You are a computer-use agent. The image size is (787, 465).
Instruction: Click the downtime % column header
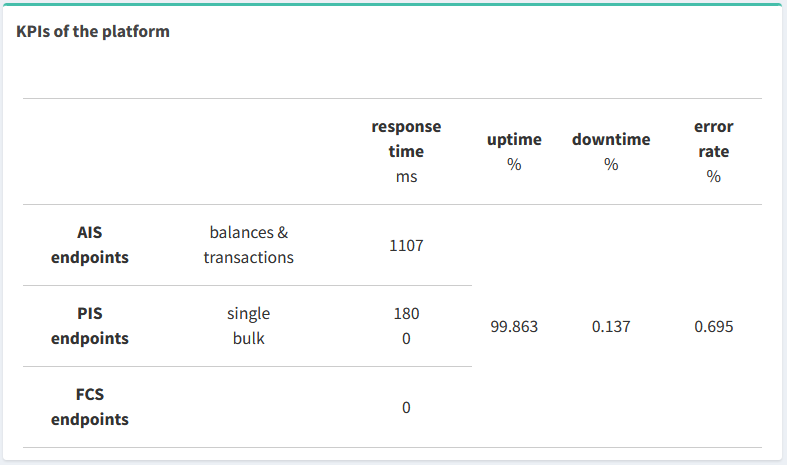[611, 152]
